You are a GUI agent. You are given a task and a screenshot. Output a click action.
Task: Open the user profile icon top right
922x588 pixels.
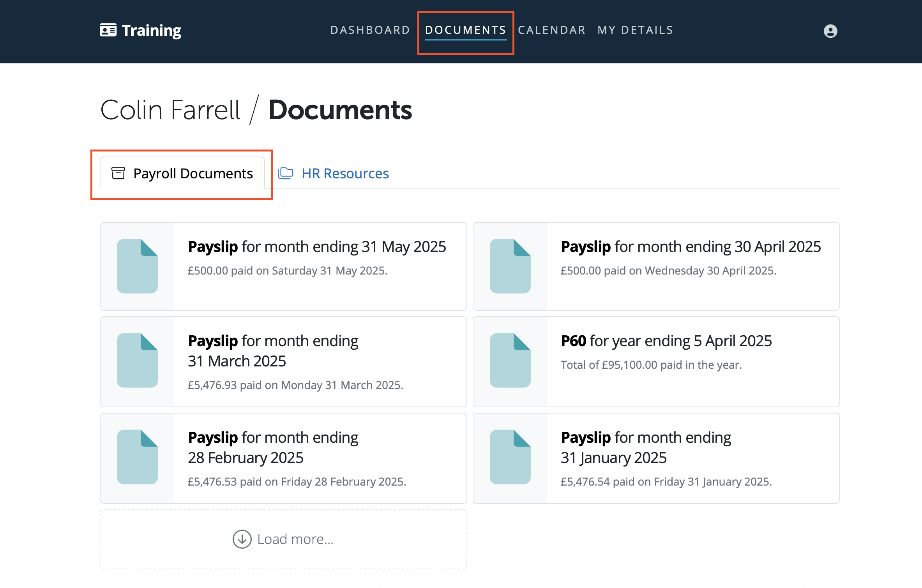[x=830, y=30]
